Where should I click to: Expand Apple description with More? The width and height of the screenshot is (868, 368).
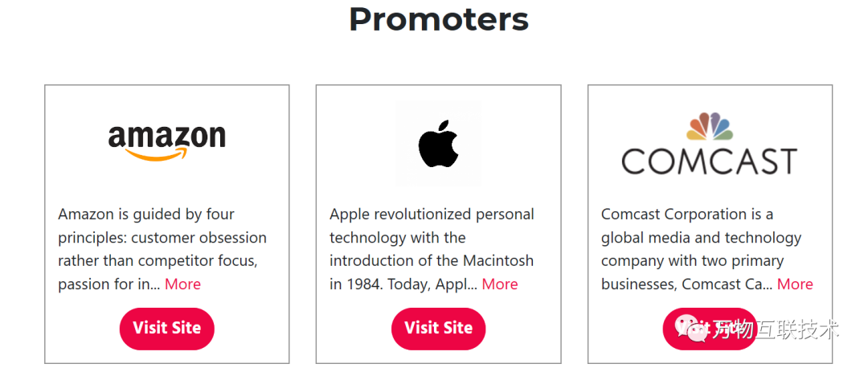pyautogui.click(x=499, y=284)
